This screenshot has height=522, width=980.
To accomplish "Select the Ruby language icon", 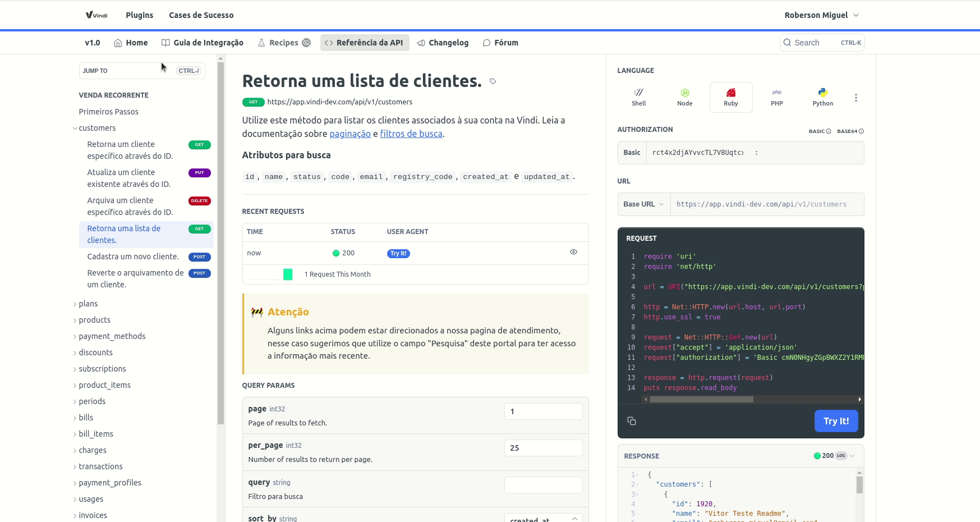I will click(731, 97).
